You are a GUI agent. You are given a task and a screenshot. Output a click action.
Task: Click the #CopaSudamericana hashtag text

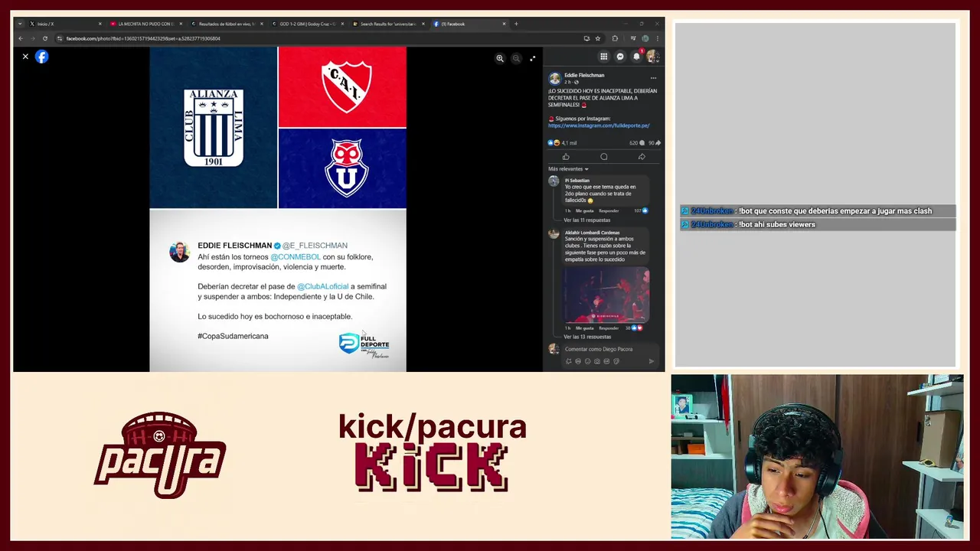[x=233, y=336]
